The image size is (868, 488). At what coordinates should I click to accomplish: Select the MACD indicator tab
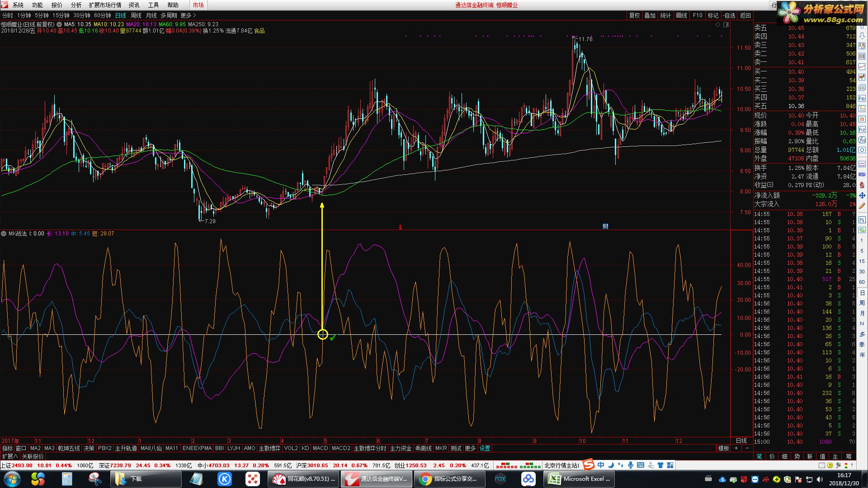pos(320,448)
